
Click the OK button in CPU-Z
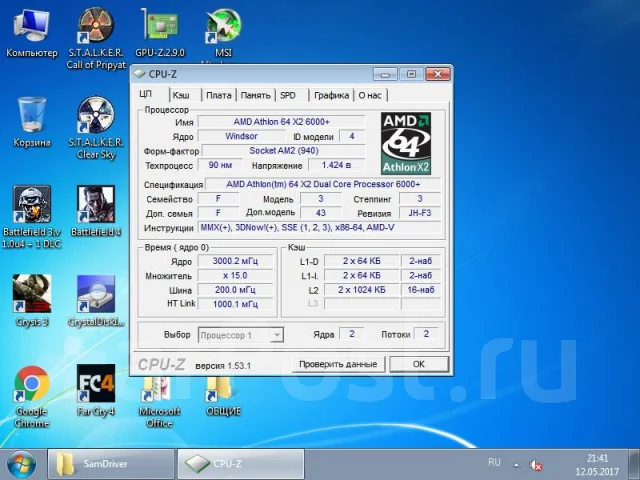(x=419, y=364)
